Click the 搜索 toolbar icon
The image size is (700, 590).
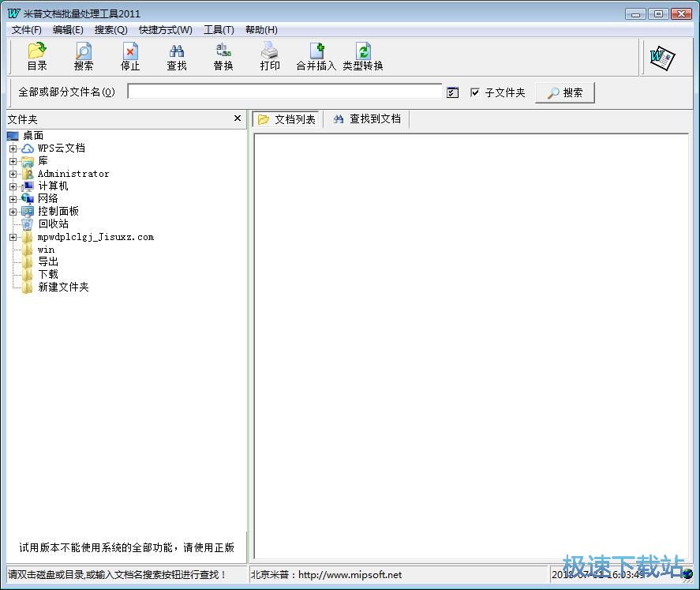coord(83,55)
